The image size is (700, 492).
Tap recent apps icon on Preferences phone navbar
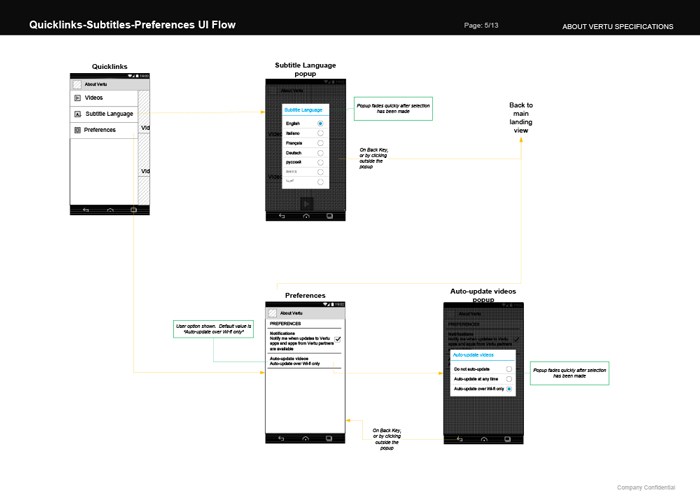(329, 438)
